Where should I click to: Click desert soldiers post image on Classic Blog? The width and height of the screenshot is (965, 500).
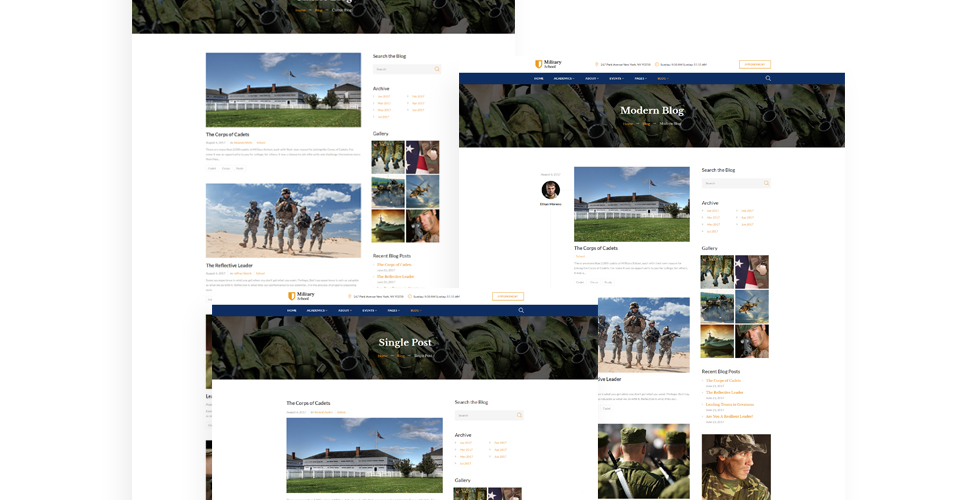[x=283, y=220]
